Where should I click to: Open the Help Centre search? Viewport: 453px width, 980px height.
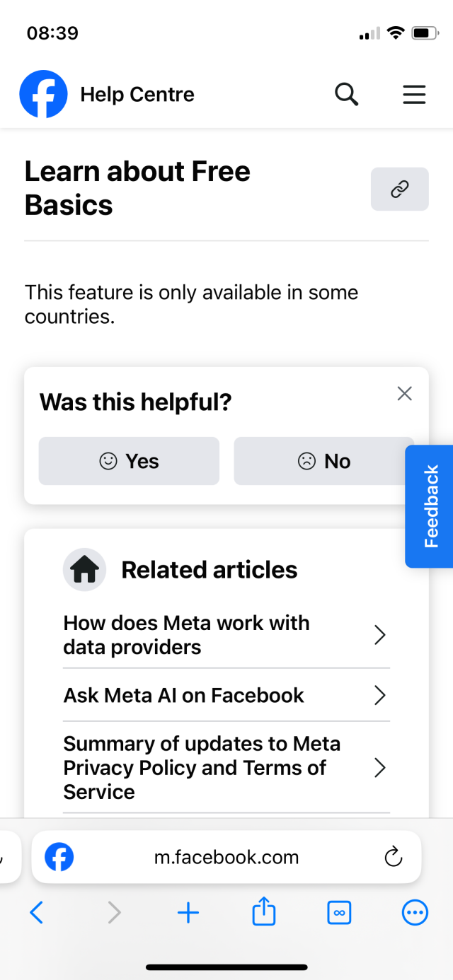point(346,93)
